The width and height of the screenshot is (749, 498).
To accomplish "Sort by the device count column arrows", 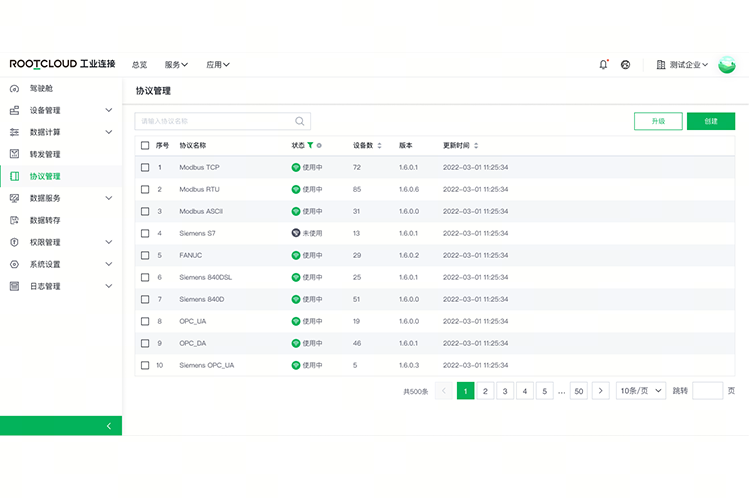I will point(381,145).
